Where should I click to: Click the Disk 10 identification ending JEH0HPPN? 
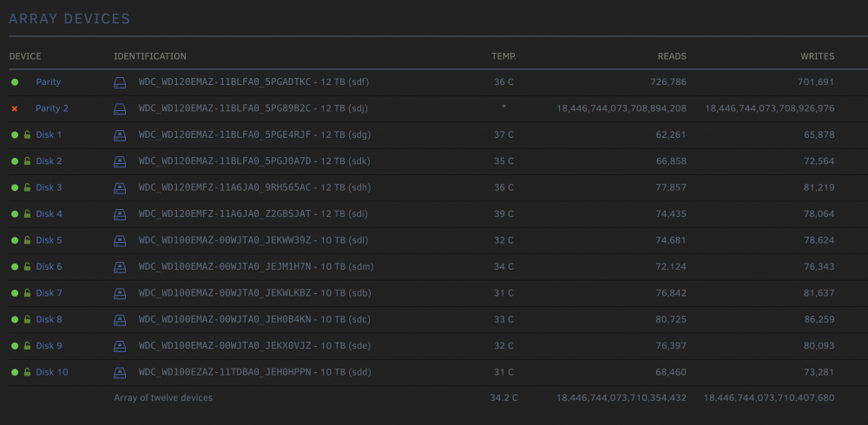254,372
